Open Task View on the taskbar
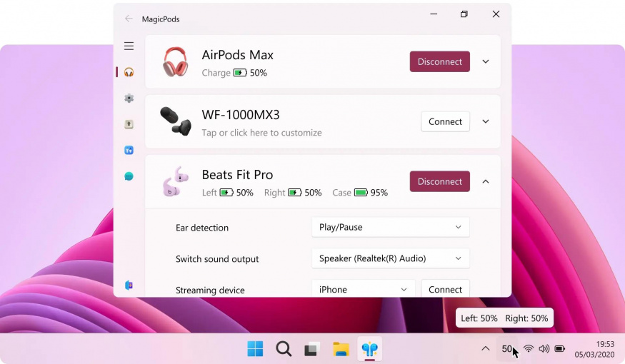Screen dimensions: 625x364 pos(312,349)
